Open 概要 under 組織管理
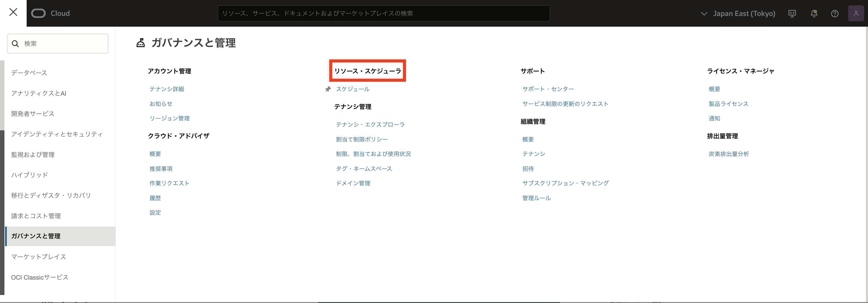 (x=528, y=139)
